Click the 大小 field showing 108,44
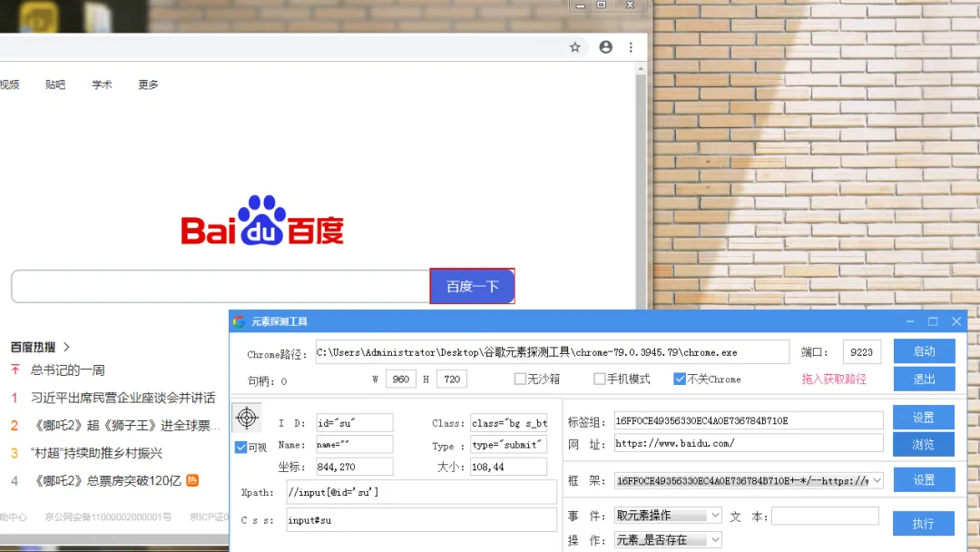Viewport: 980px width, 552px height. (509, 467)
